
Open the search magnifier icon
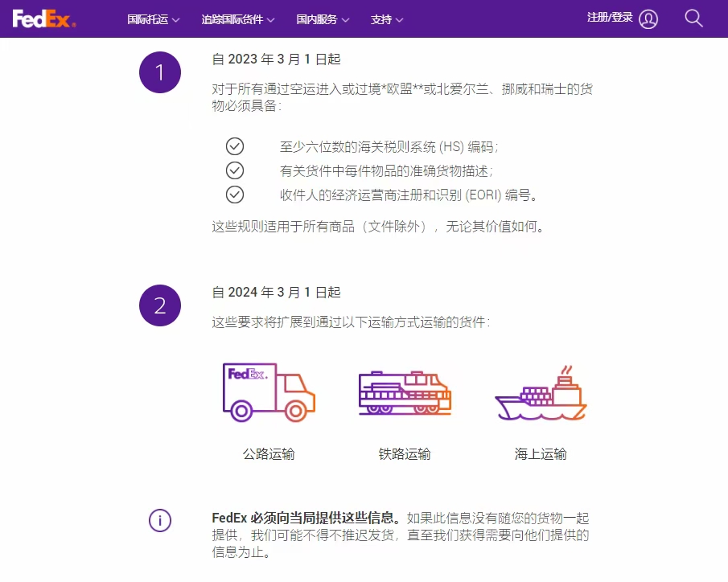pos(693,18)
